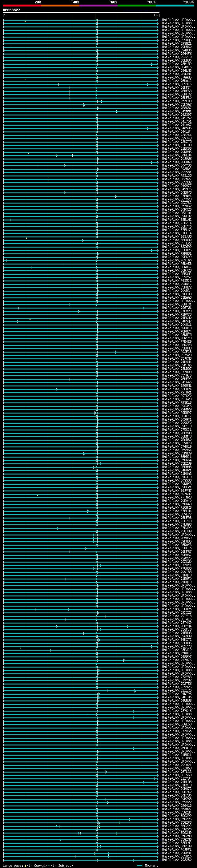The width and height of the screenshot is (197, 868).
Task: Pick hit UniRef100_A1CHX8
Action: tap(176, 507)
